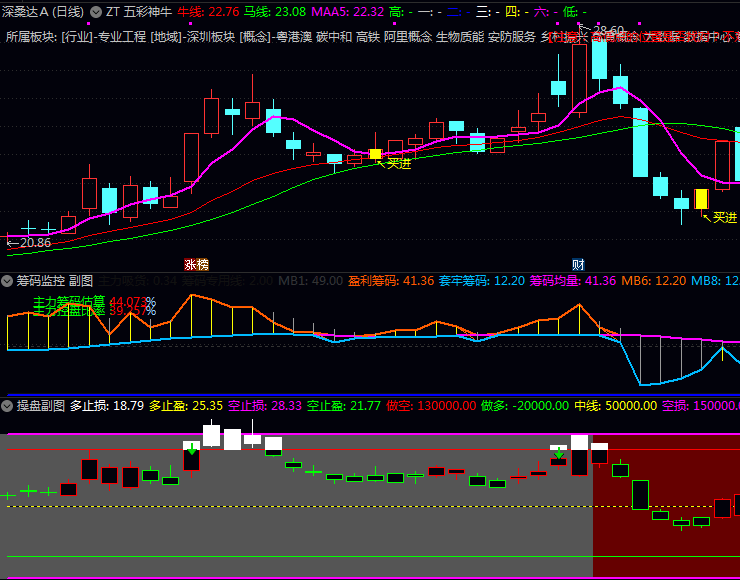The image size is (740, 580).
Task: Click the 涨榜 event marker
Action: 196,265
